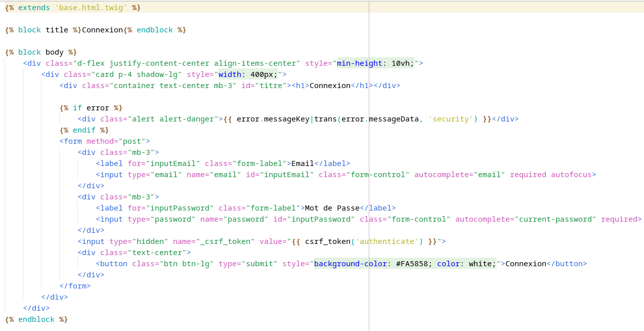
Task: Click the 'Mot de Passe' label text
Action: pos(332,208)
